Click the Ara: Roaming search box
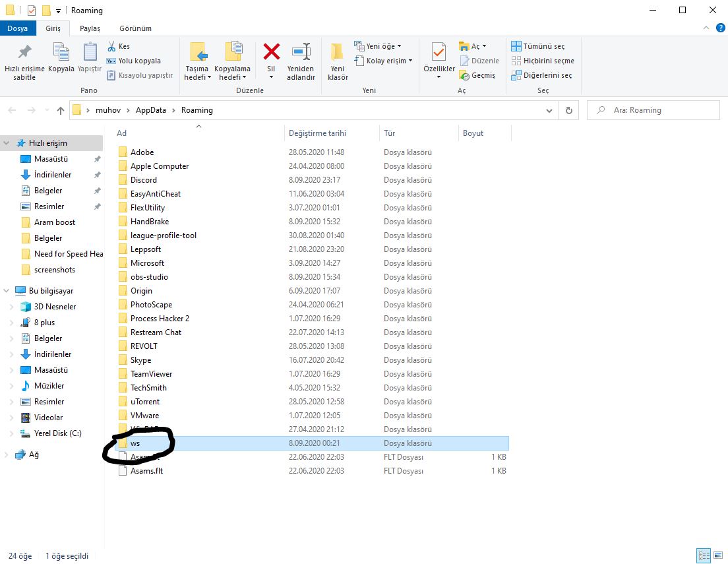 point(653,110)
